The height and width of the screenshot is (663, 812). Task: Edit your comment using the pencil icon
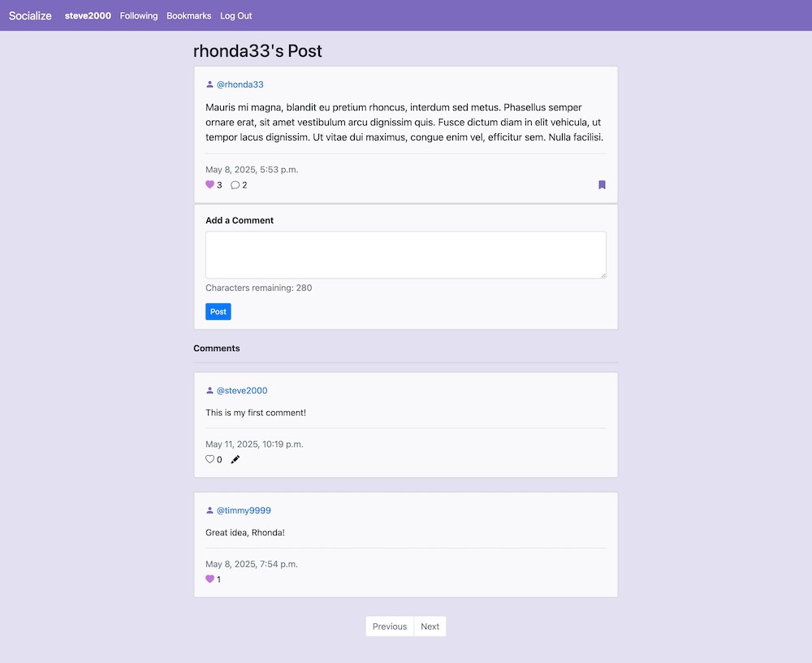tap(235, 459)
